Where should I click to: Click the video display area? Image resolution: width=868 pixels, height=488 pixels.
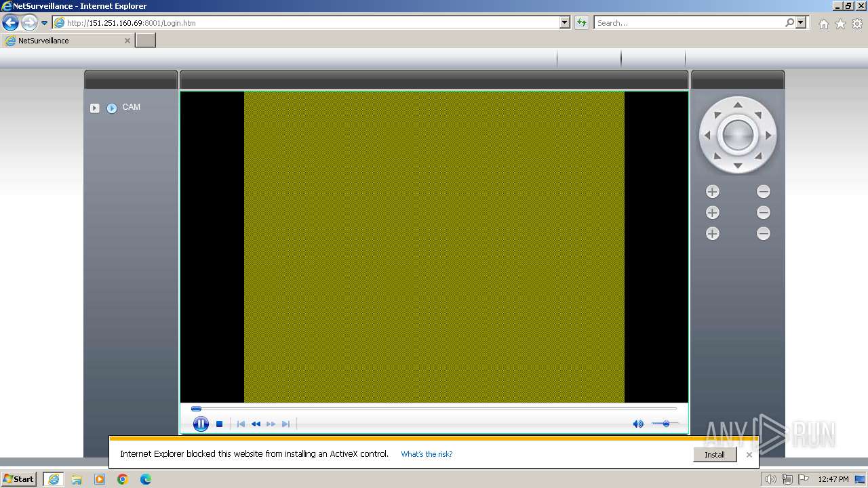pos(434,247)
